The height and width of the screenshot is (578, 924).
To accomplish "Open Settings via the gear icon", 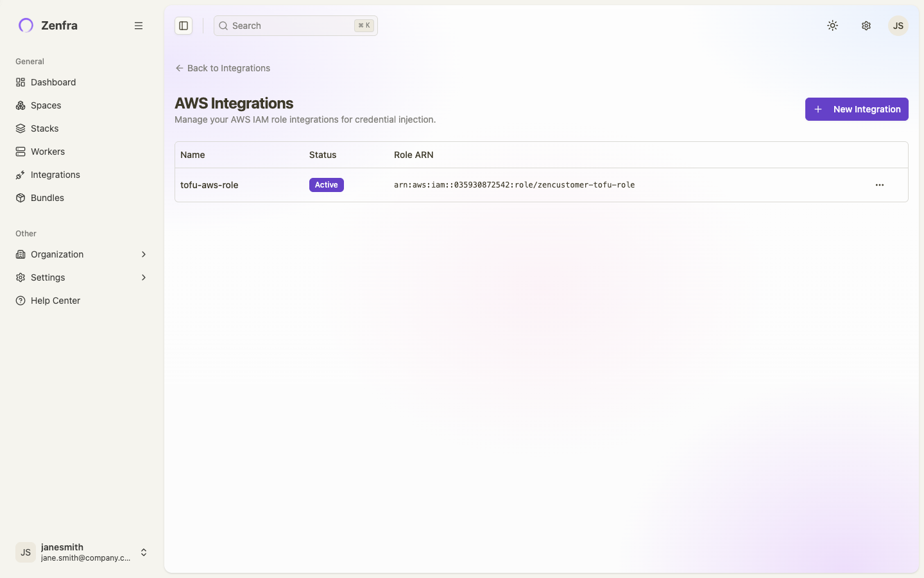I will pos(866,26).
